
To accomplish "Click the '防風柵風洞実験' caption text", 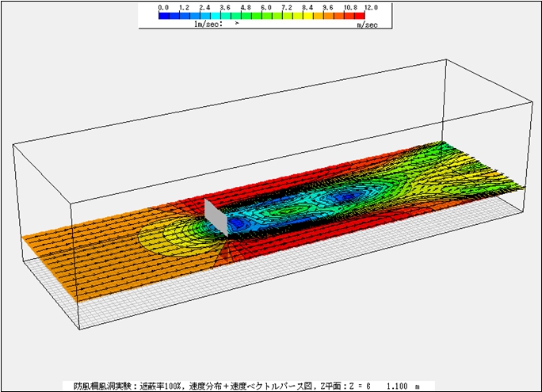I will [x=103, y=386].
